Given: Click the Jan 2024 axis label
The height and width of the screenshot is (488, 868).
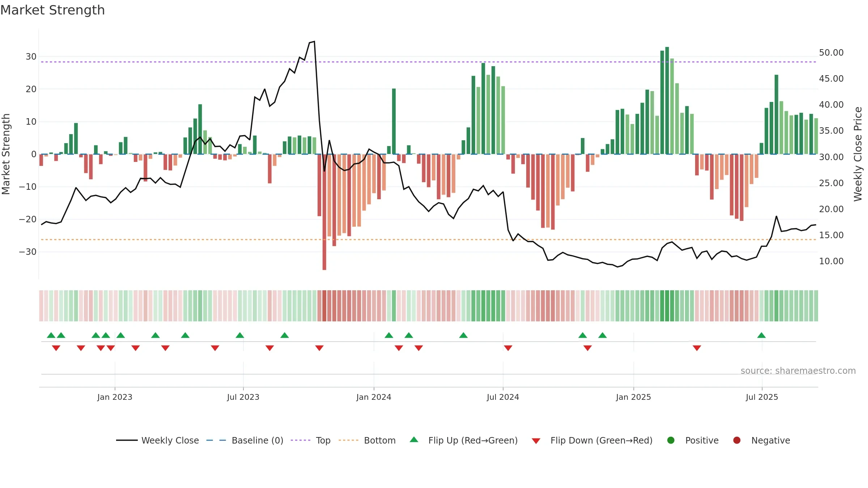Looking at the screenshot, I should 374,397.
